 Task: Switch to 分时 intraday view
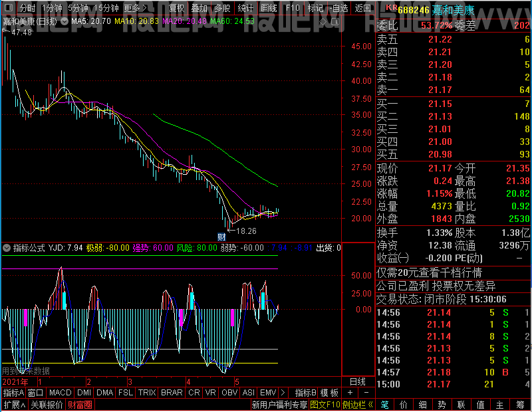27,8
